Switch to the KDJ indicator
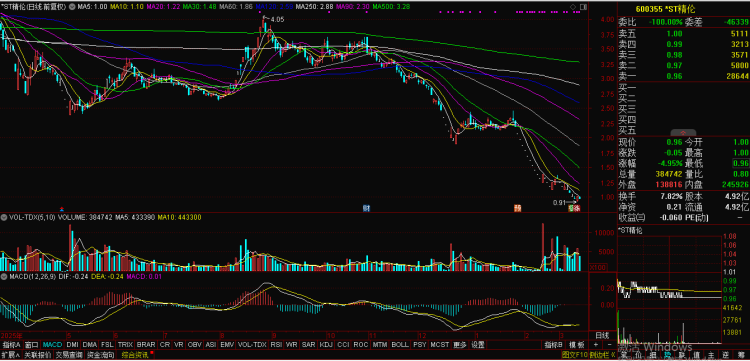Viewport: 750px width, 361px height. point(326,345)
